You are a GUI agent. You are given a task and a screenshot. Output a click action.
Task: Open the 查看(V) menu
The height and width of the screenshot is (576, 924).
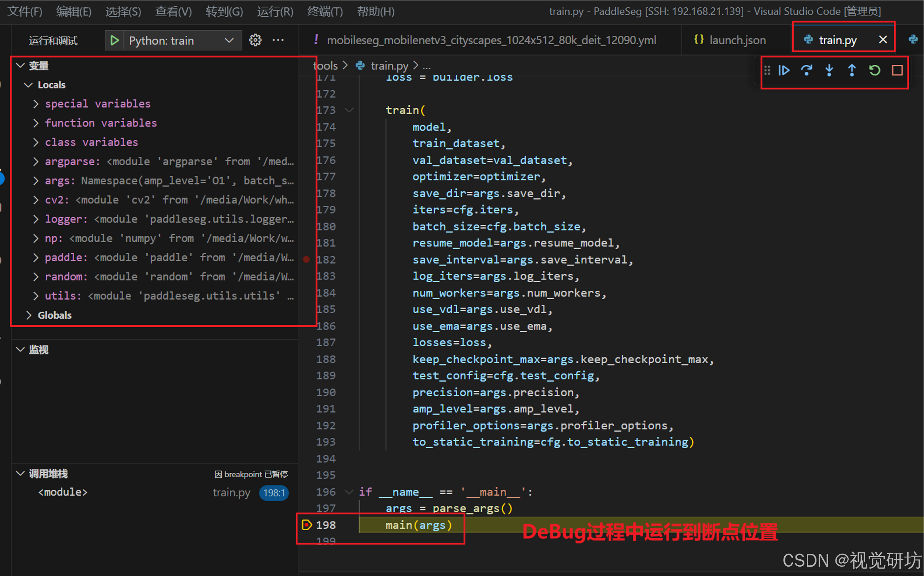(173, 11)
